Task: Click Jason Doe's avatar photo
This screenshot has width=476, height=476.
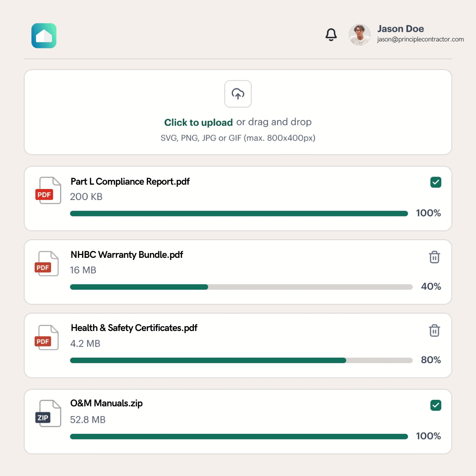Action: click(x=360, y=35)
